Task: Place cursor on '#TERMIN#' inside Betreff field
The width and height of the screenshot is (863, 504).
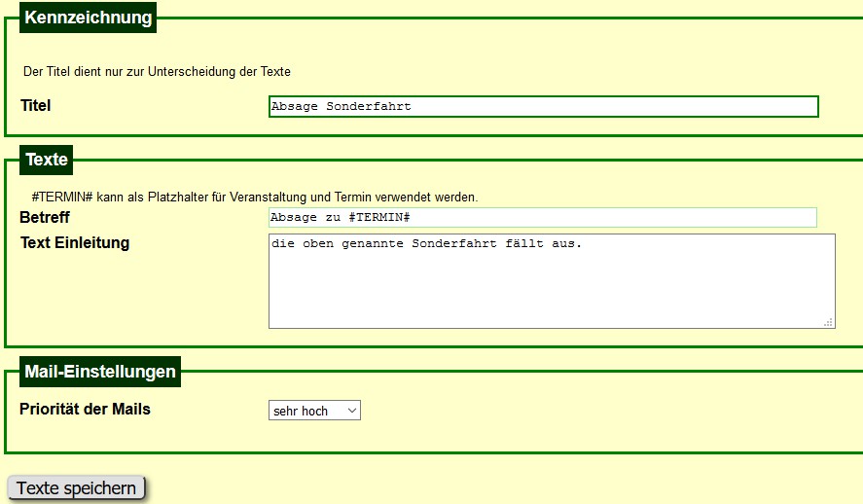Action: click(x=378, y=218)
